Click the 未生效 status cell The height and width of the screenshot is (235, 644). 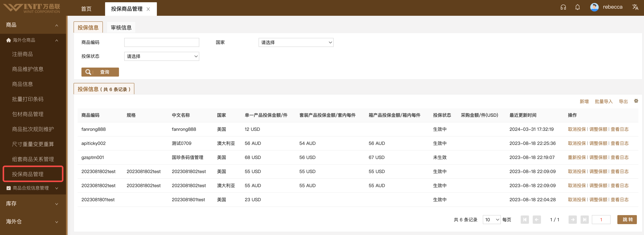(440, 157)
